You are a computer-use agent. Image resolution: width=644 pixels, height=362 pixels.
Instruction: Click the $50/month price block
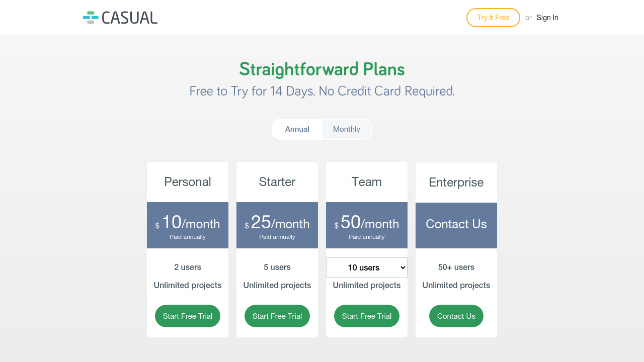367,225
